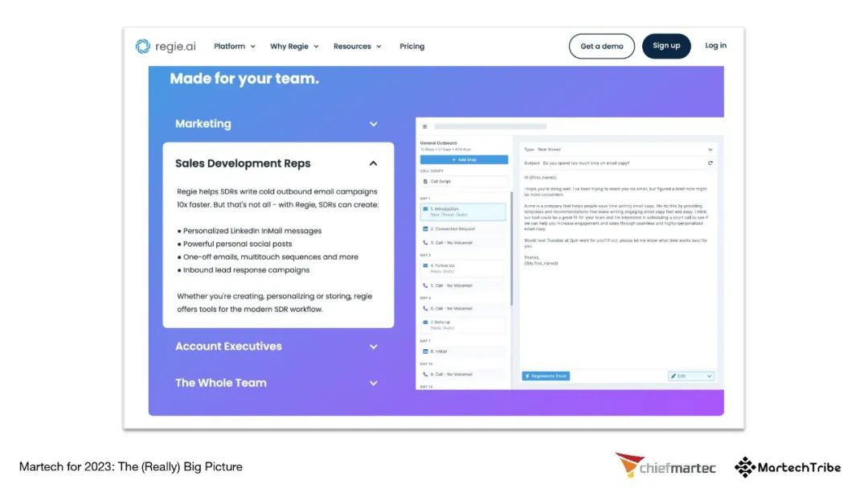This screenshot has width=868, height=489.
Task: Click the Inbound lead response campaigns bullet
Action: (244, 270)
